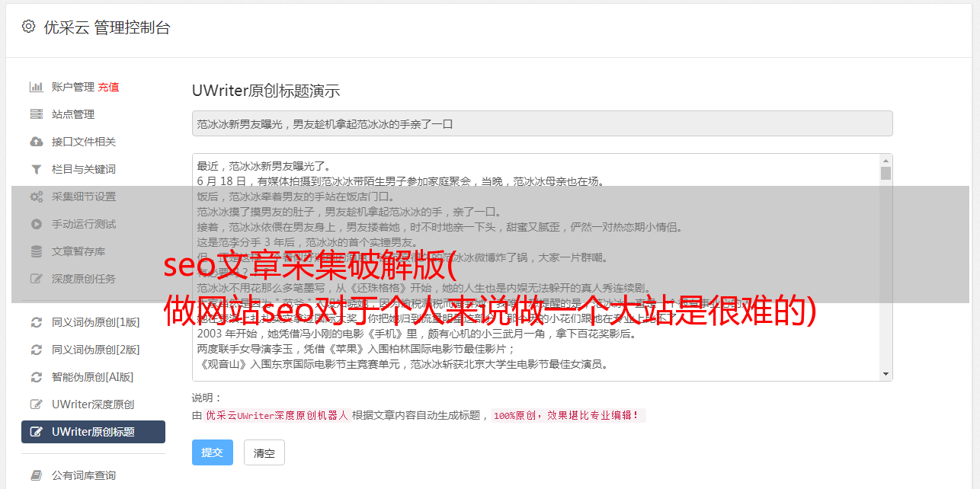Select the 站点管理 server icon

point(36,114)
